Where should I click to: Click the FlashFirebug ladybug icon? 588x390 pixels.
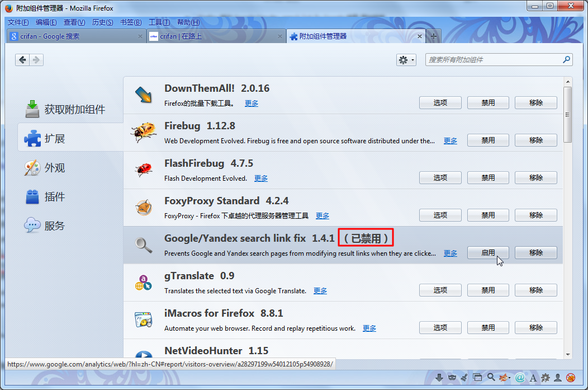click(x=144, y=170)
